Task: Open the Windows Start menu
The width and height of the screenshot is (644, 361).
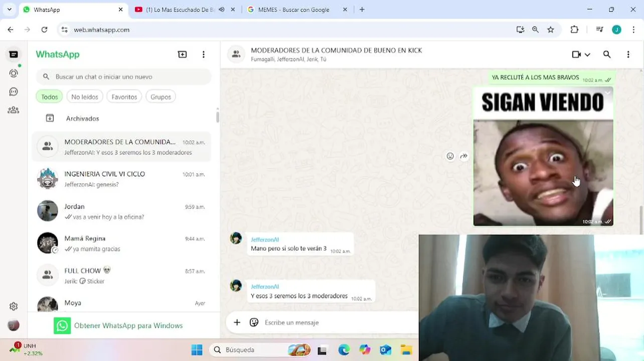Action: tap(197, 350)
